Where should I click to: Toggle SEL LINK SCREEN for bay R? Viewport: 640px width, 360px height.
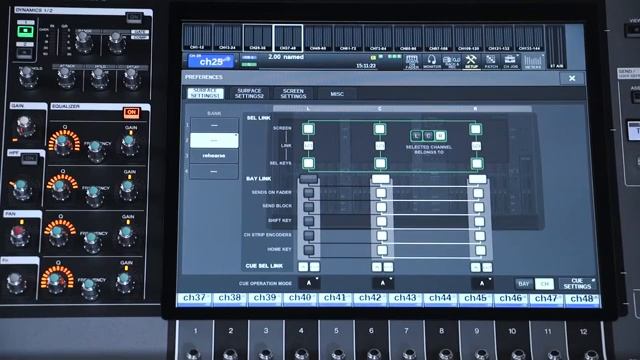pos(476,129)
